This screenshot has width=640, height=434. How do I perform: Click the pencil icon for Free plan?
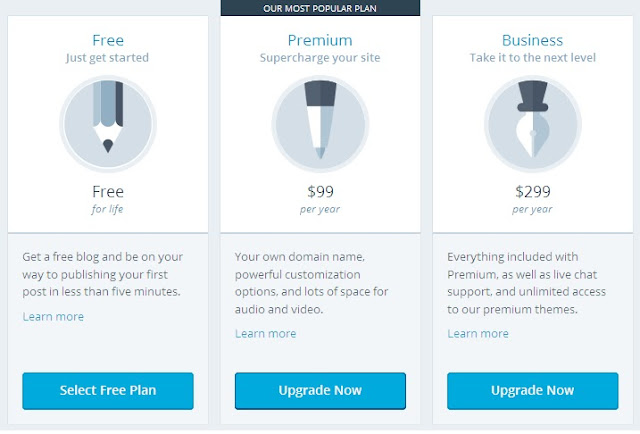pyautogui.click(x=108, y=123)
